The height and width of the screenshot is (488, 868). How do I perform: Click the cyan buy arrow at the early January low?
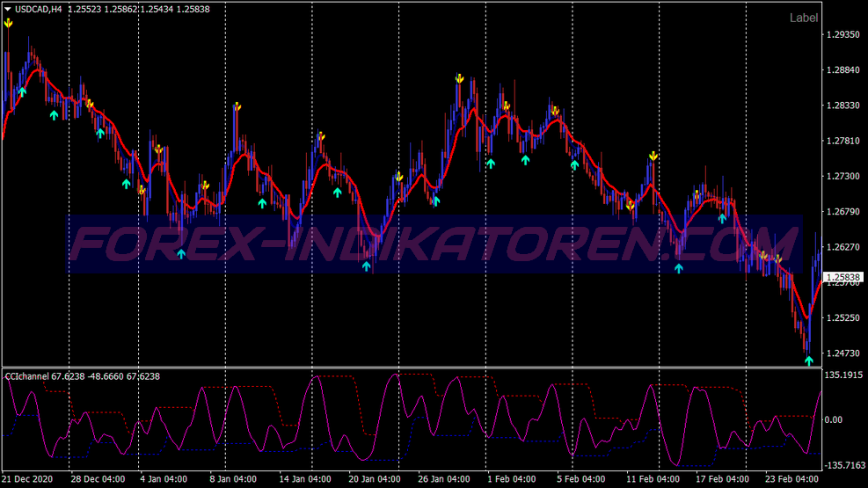point(181,254)
